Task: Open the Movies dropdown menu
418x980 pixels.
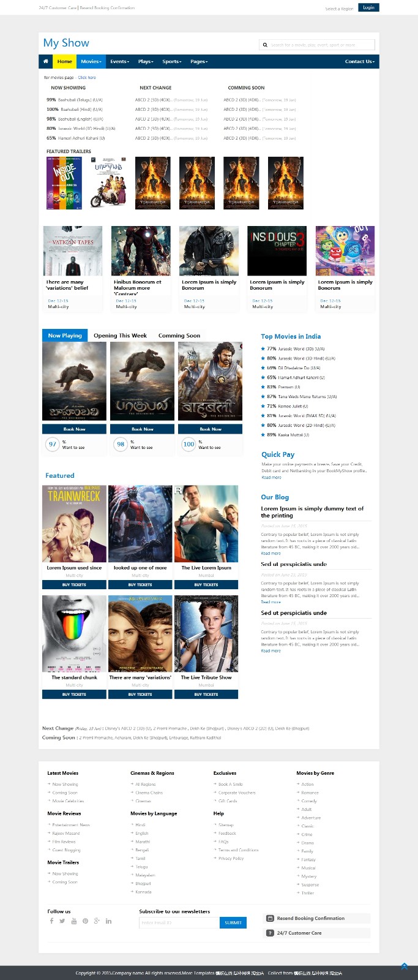Action: point(91,61)
